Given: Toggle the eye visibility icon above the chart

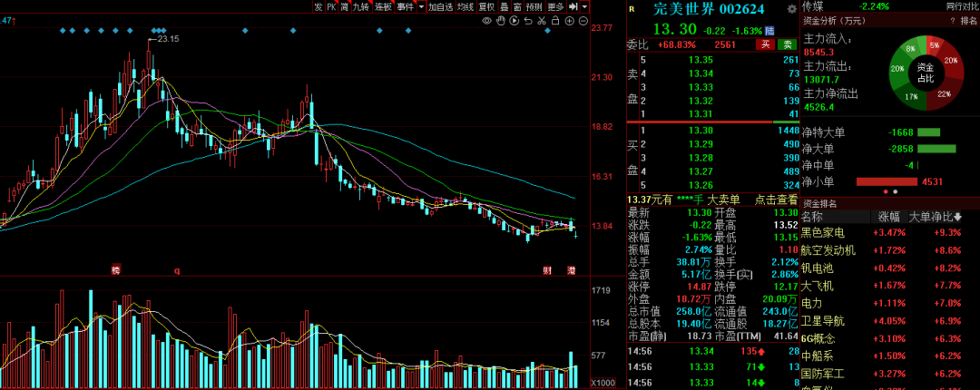Looking at the screenshot, I should [487, 21].
